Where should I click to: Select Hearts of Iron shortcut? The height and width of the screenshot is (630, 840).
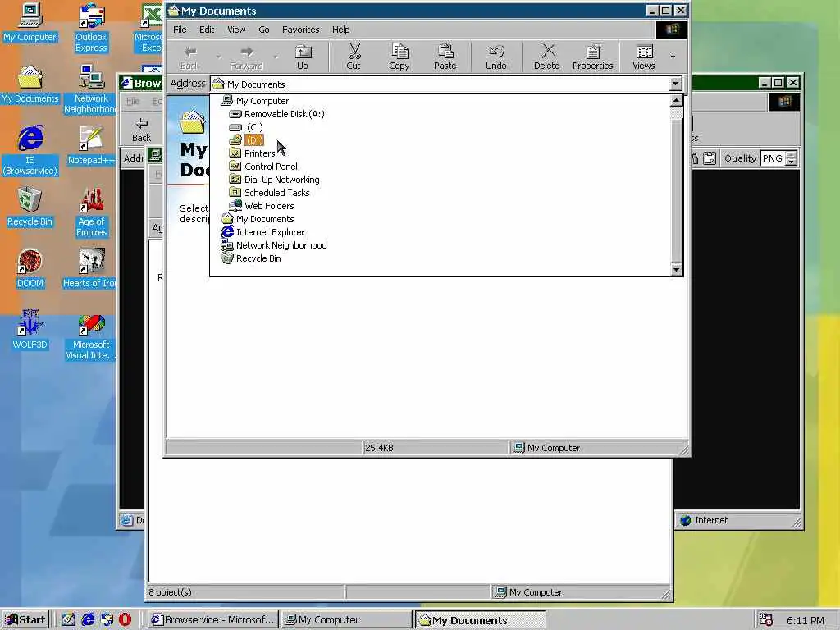(90, 268)
